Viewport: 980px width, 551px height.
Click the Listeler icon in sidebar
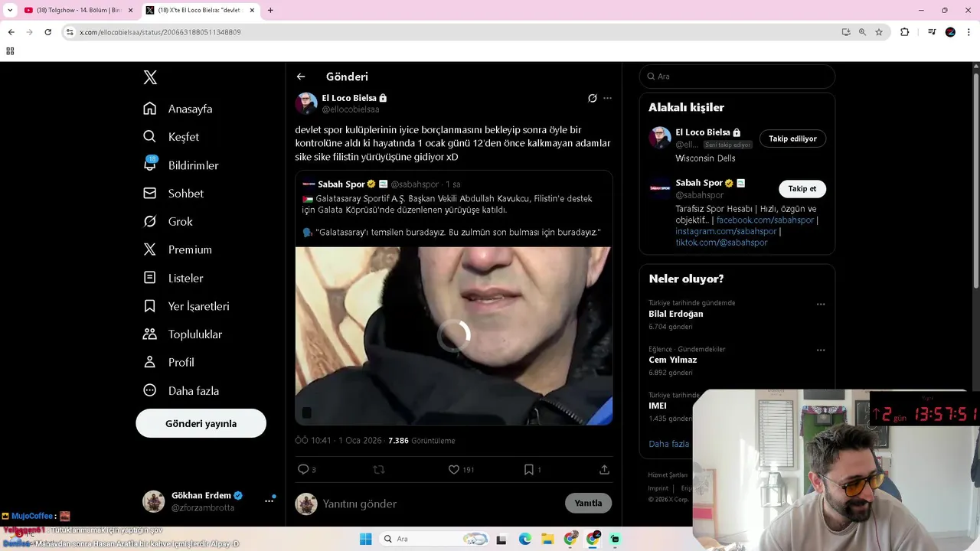click(150, 278)
